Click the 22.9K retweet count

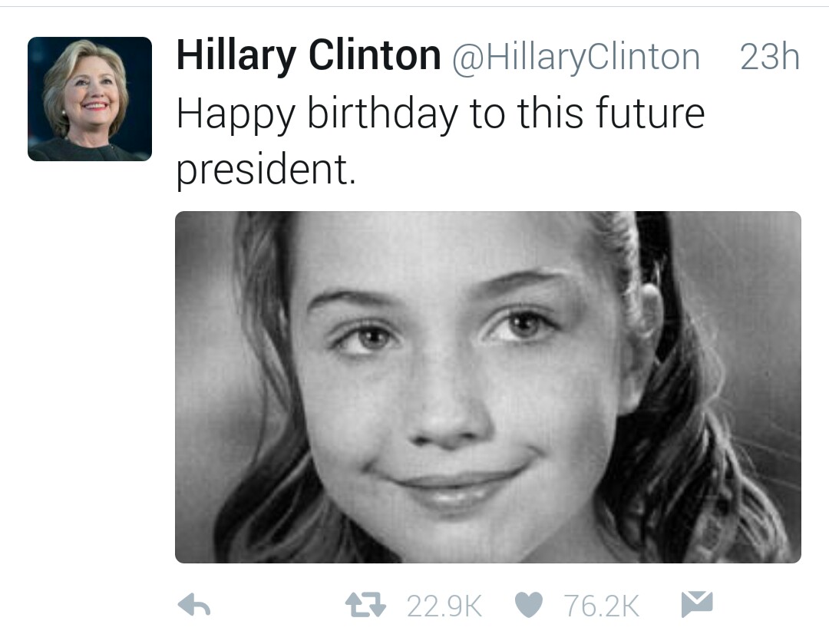(x=444, y=607)
